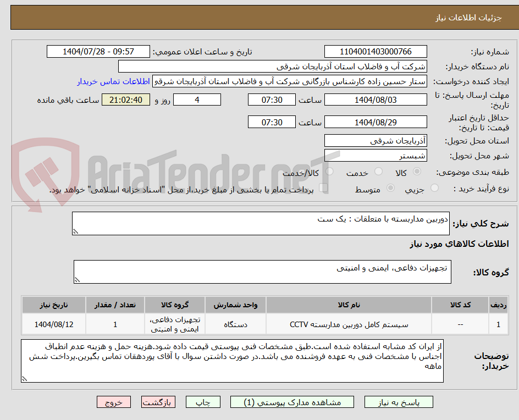Click the remaining days field showing 4
The height and width of the screenshot is (420, 519).
pyautogui.click(x=197, y=100)
